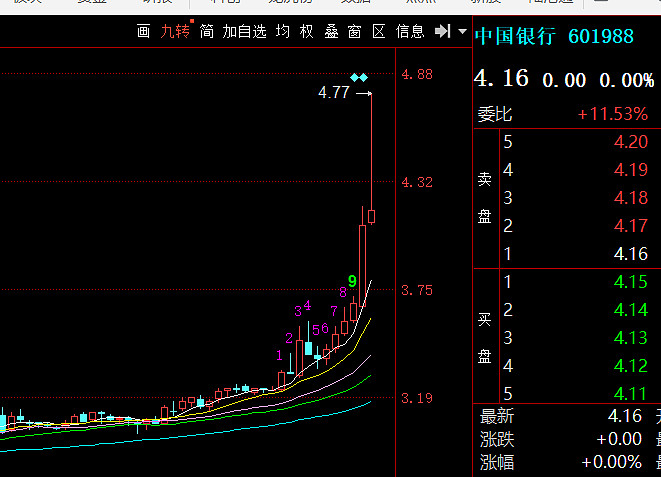Click the 4.77 high price label
Viewport: 661px width, 477px height.
click(334, 92)
